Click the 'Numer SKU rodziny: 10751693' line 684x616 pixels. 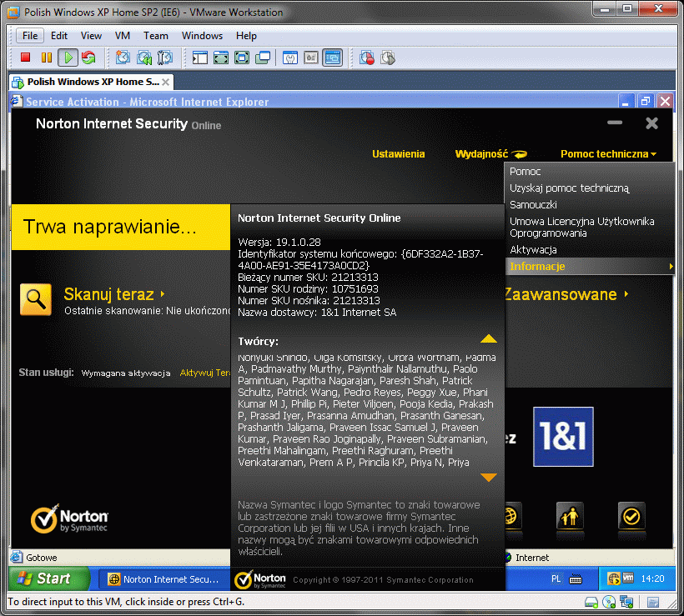(308, 288)
